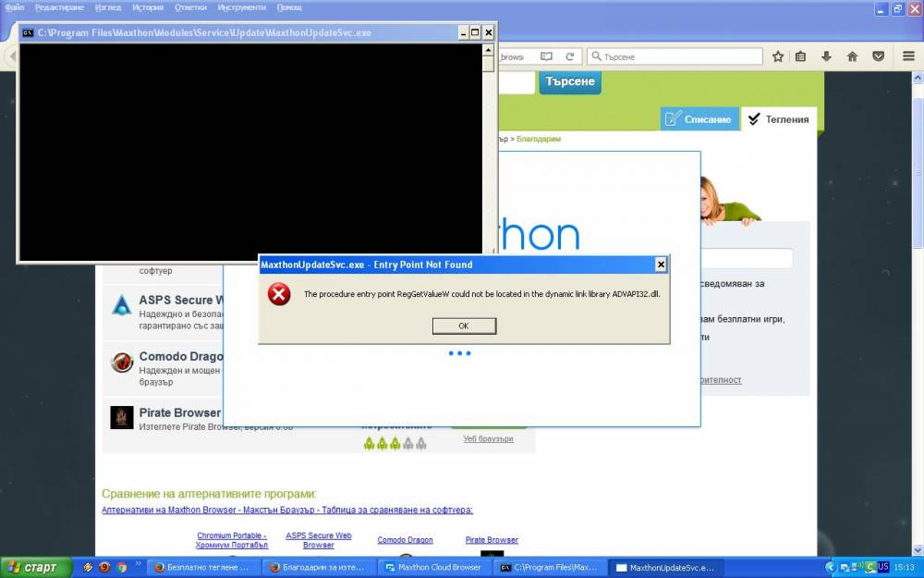Switch to 'C:\Program Files\Max...' taskbar console

pyautogui.click(x=549, y=568)
